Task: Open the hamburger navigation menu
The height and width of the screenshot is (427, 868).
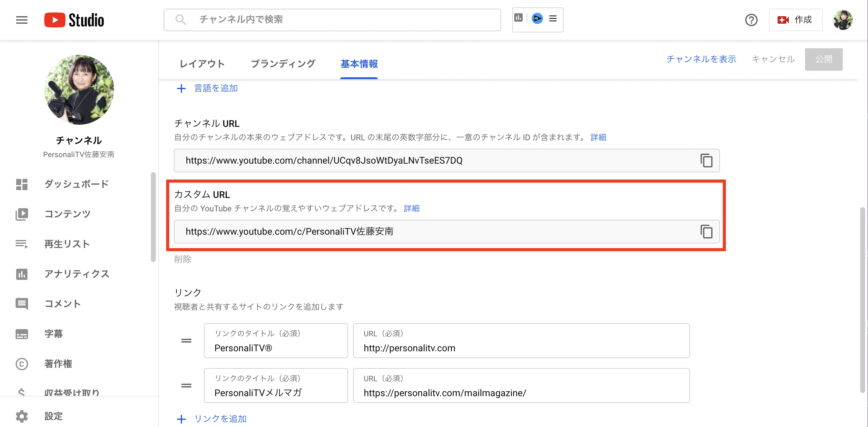Action: [22, 20]
